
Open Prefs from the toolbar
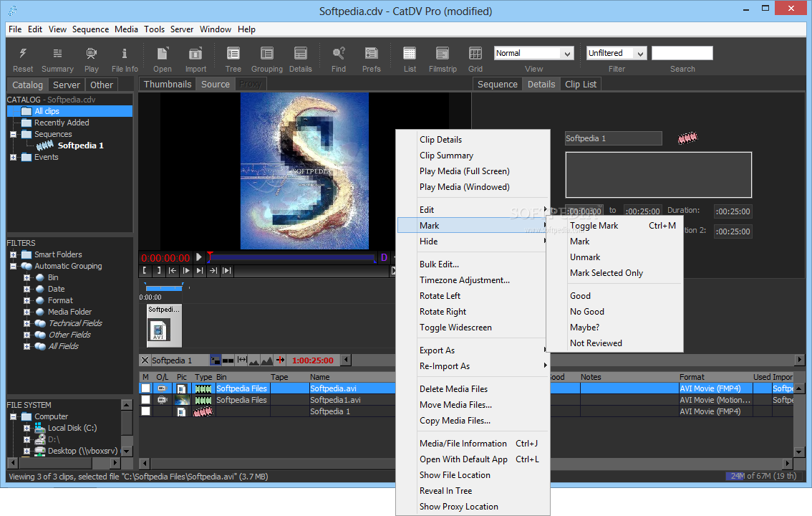[x=372, y=53]
